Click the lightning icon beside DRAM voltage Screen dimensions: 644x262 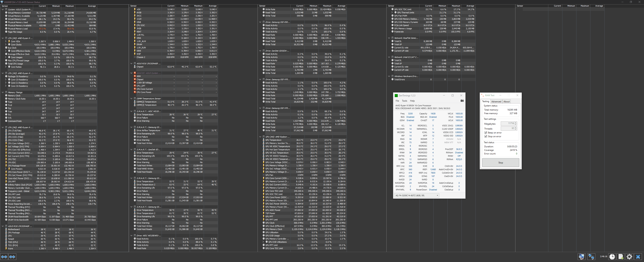pyautogui.click(x=135, y=45)
